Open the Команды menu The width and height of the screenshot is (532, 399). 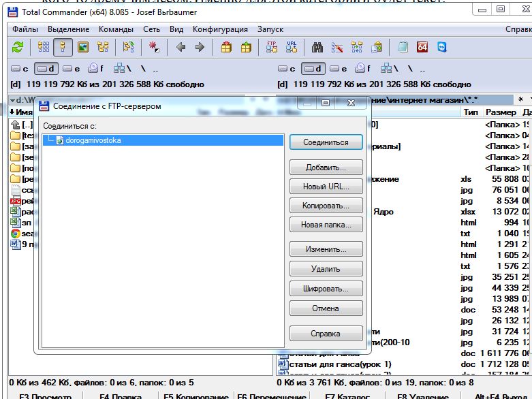(116, 29)
